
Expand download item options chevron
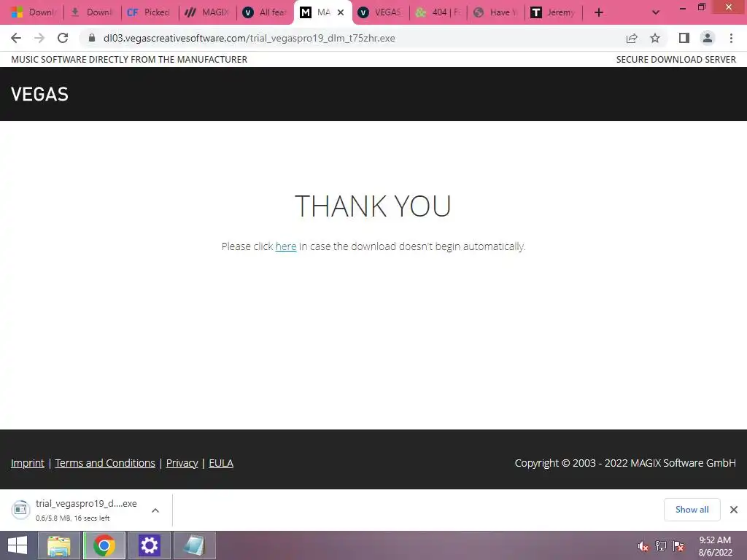[155, 510]
